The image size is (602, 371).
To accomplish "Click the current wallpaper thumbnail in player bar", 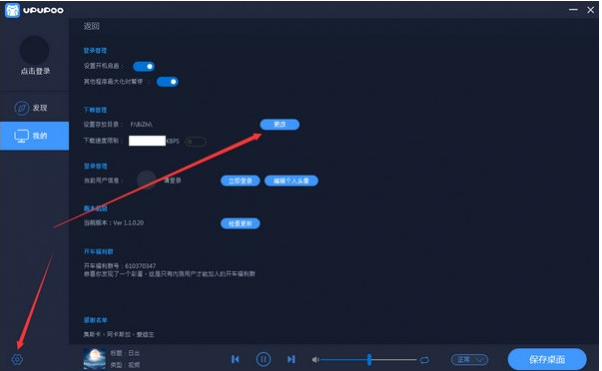I will [94, 359].
